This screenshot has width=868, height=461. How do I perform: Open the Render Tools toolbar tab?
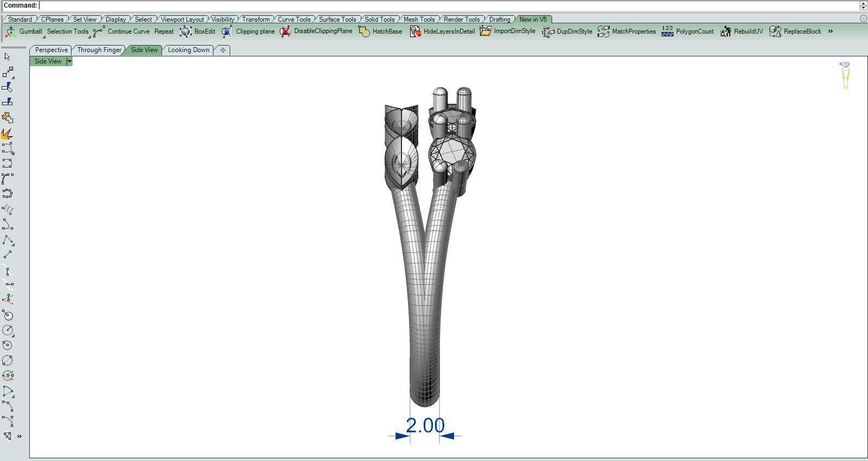pos(462,19)
